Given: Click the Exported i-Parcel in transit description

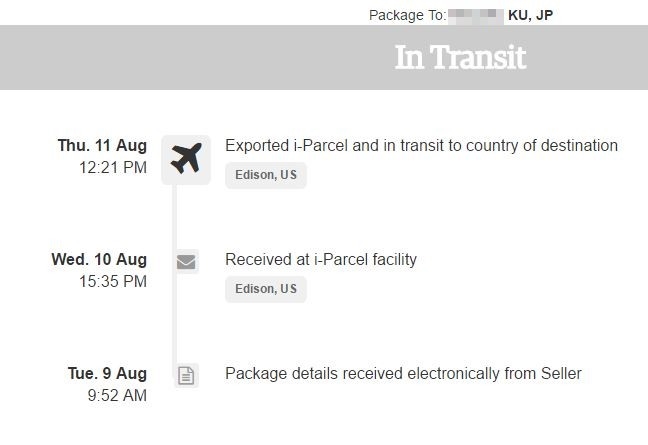Looking at the screenshot, I should click(421, 146).
